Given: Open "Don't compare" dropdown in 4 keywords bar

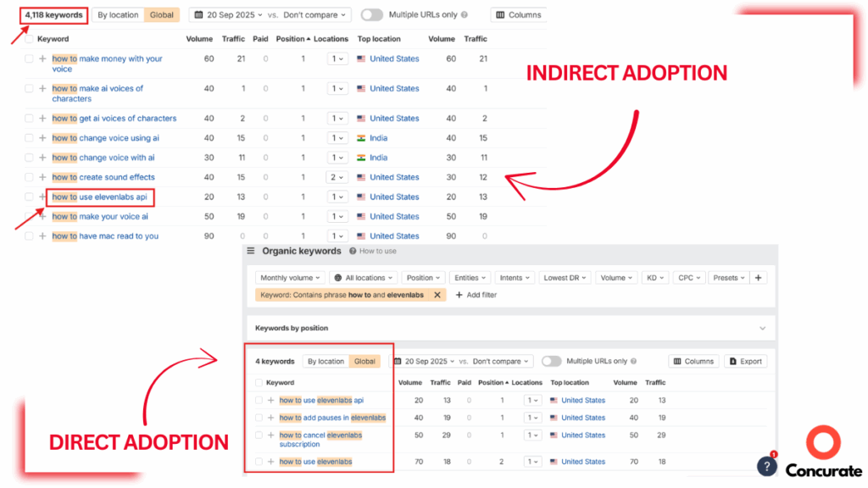Looking at the screenshot, I should click(x=500, y=361).
